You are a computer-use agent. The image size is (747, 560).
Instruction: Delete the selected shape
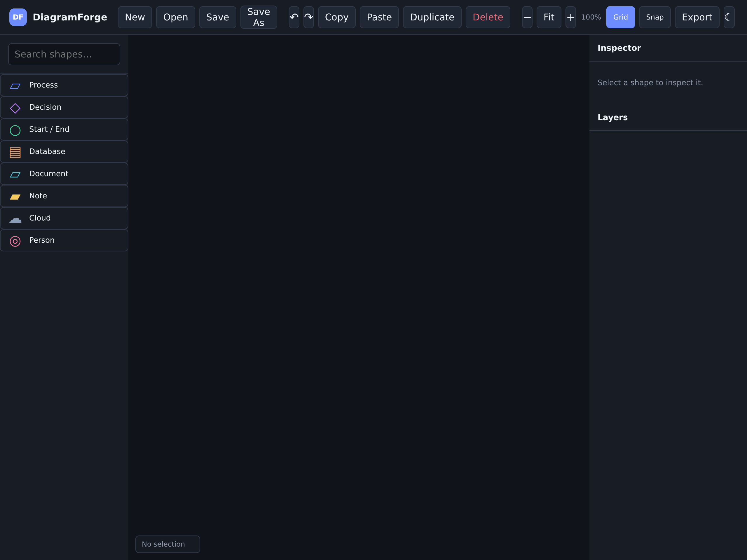click(x=488, y=17)
